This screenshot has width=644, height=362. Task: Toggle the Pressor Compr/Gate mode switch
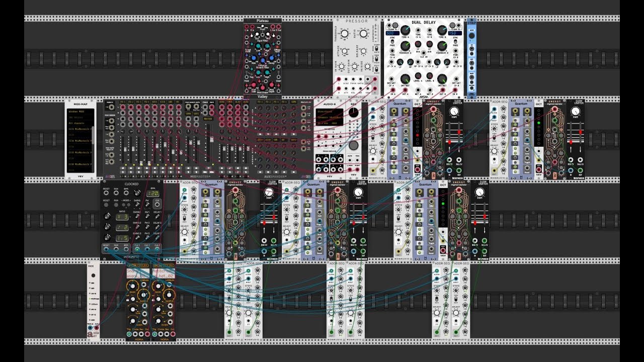coord(376,48)
